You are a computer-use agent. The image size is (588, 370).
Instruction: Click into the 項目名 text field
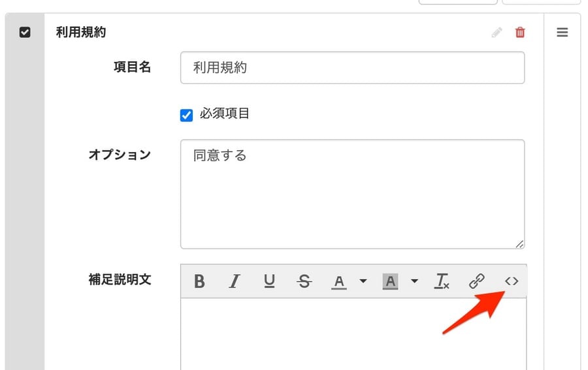coord(352,68)
